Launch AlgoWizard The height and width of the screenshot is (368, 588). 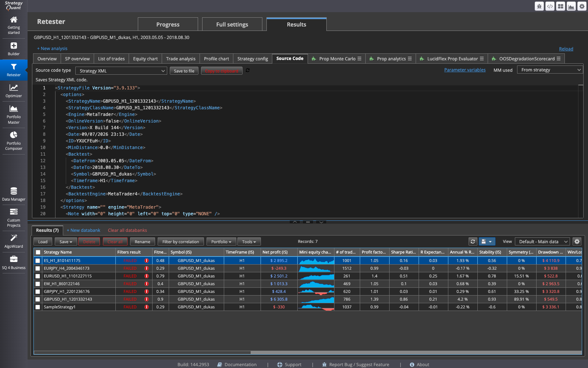point(14,241)
